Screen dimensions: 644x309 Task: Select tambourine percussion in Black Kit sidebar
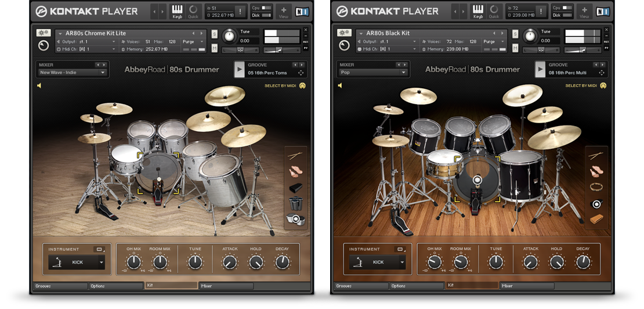pos(596,188)
